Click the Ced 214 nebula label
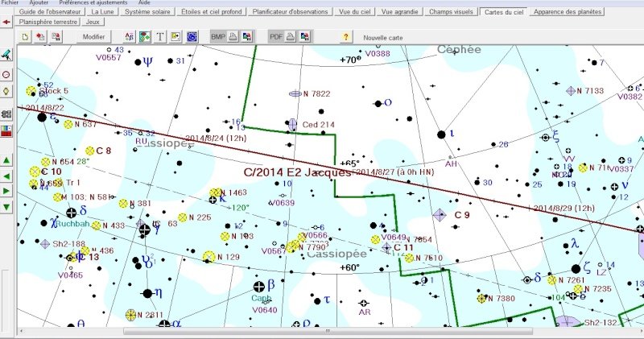The image size is (644, 339). (318, 125)
